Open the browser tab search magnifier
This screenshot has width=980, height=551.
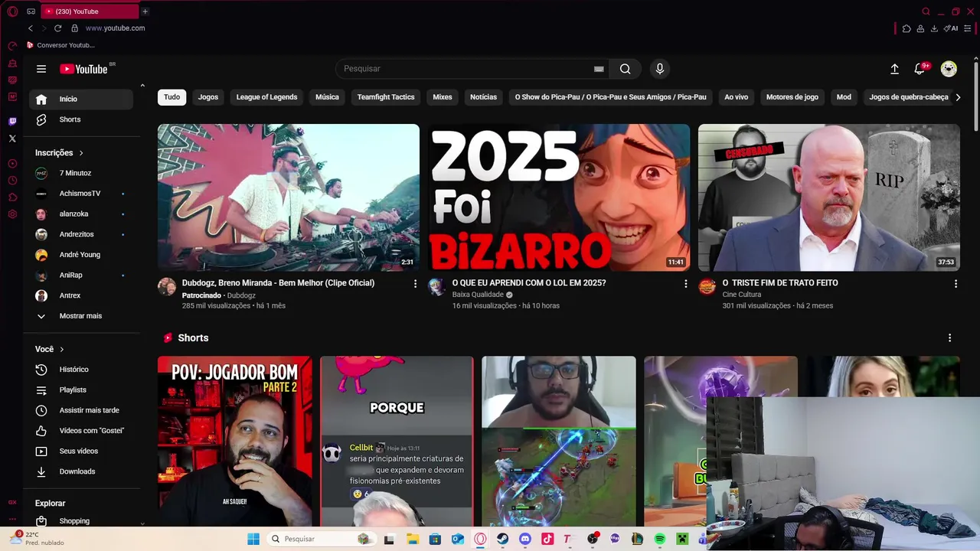coord(926,11)
